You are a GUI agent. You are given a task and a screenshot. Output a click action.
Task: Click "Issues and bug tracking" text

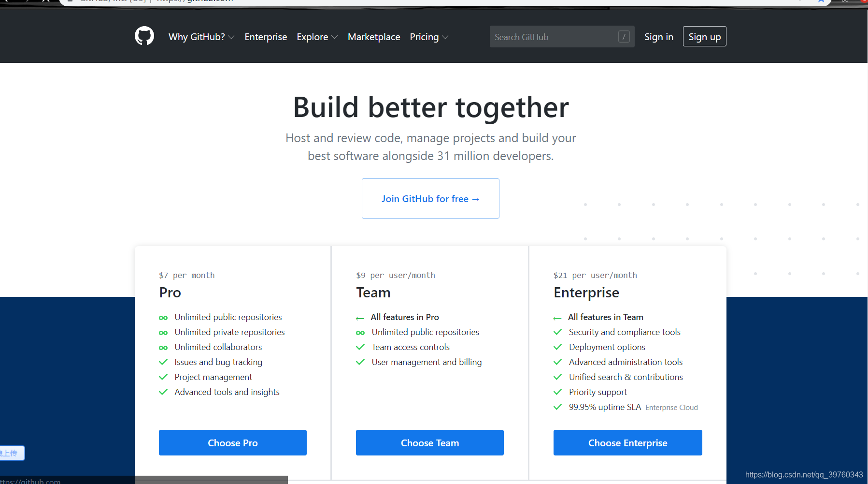tap(218, 362)
